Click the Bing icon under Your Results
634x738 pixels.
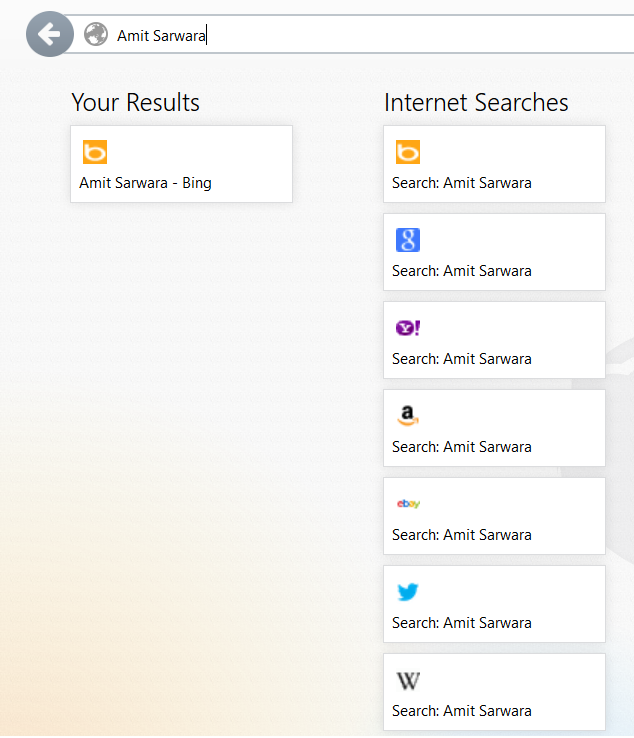click(95, 152)
